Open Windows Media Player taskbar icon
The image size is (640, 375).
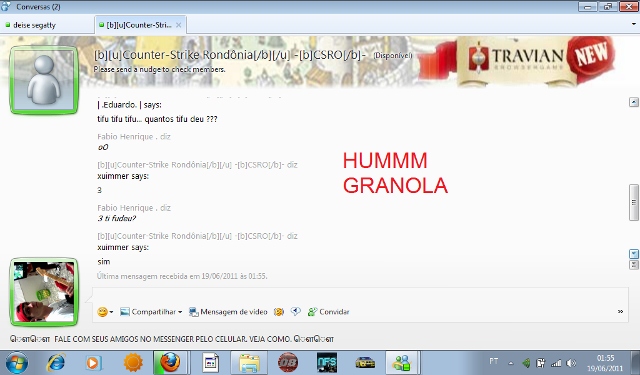(93, 363)
